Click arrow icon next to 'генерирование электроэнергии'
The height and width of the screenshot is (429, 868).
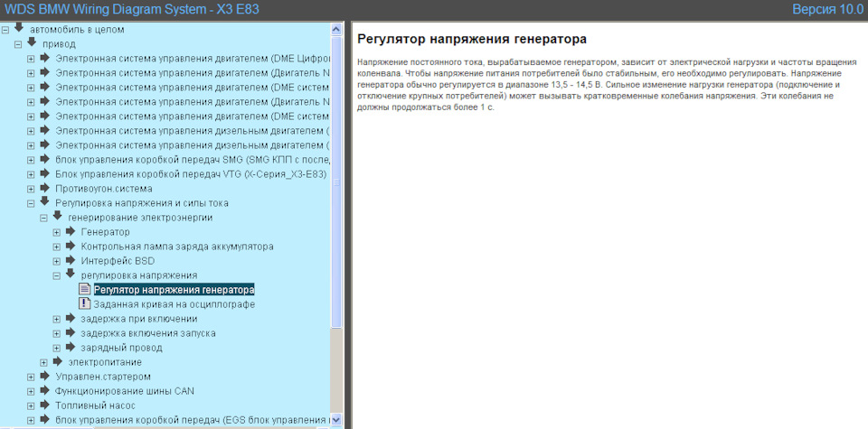[x=58, y=216]
